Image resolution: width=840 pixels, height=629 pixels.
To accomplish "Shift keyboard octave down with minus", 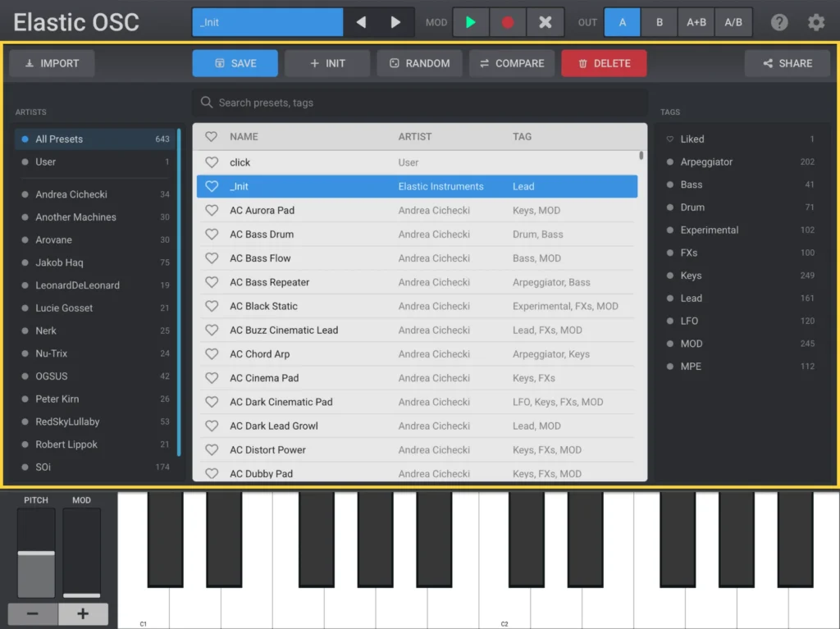I will tap(33, 613).
